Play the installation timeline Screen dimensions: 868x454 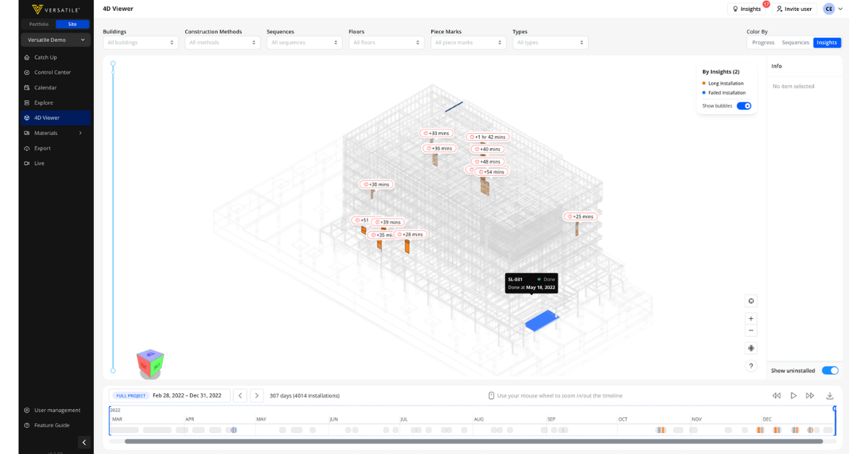click(x=793, y=395)
